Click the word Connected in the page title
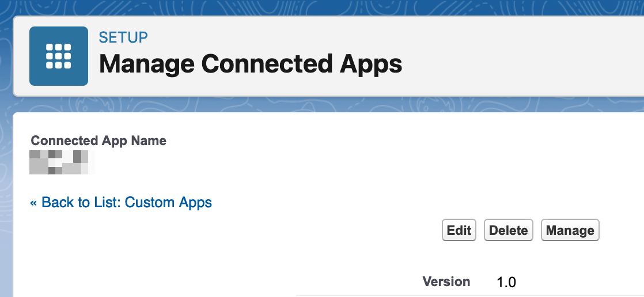Image resolution: width=644 pixels, height=297 pixels. 264,63
